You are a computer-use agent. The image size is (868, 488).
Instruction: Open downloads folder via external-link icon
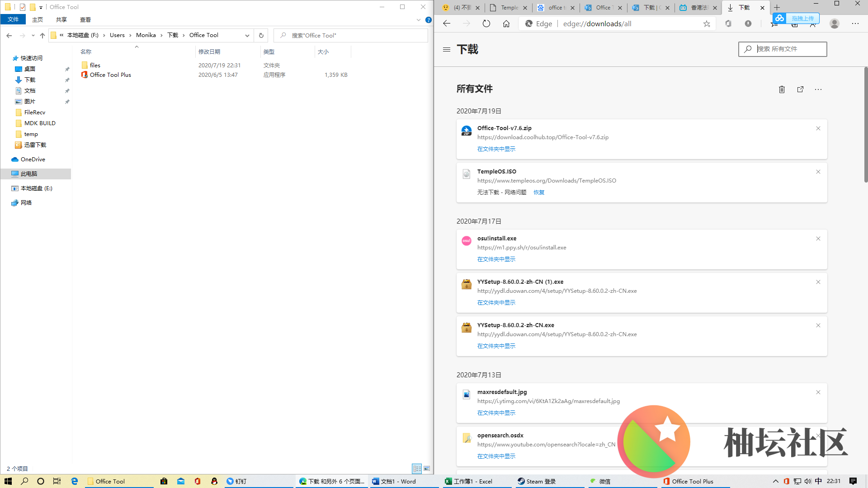800,89
